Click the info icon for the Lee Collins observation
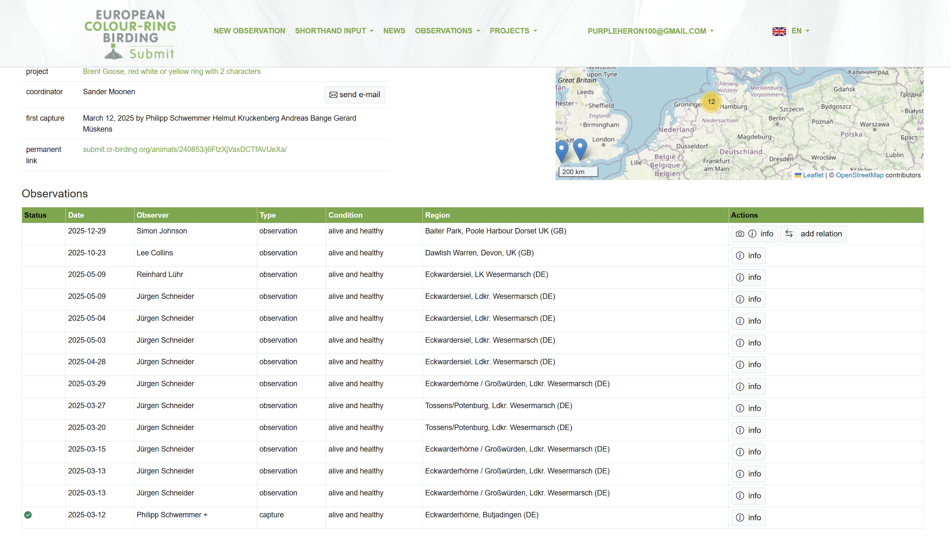This screenshot has width=951, height=560. point(740,256)
